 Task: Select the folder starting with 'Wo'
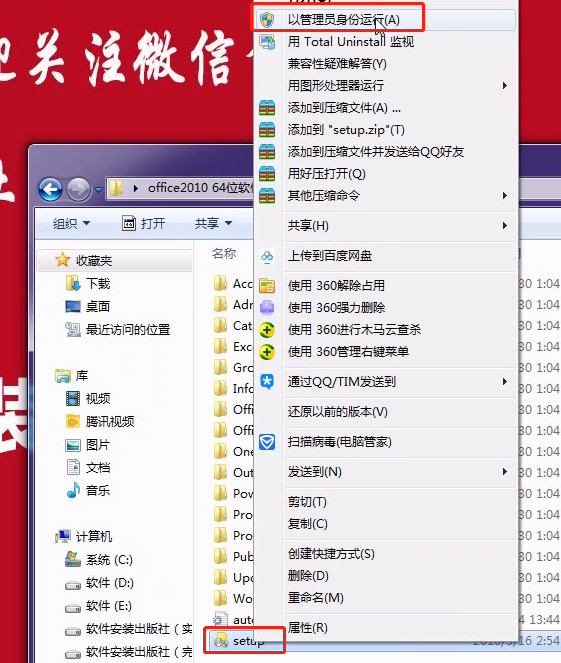pos(233,599)
